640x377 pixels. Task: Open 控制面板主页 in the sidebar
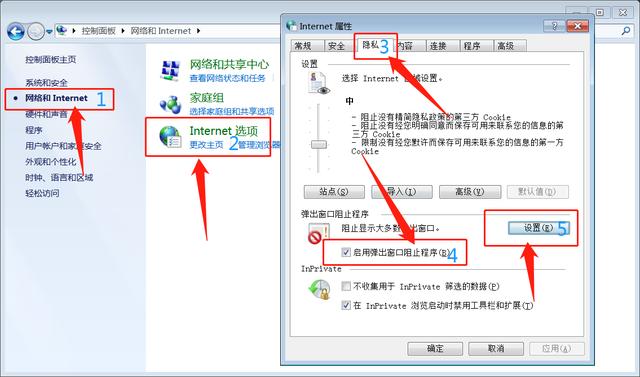coord(51,60)
